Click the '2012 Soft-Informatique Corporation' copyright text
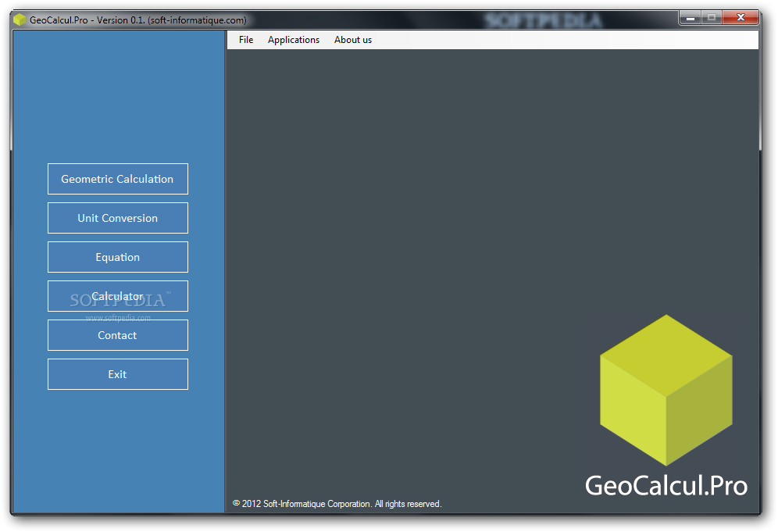 tap(337, 504)
